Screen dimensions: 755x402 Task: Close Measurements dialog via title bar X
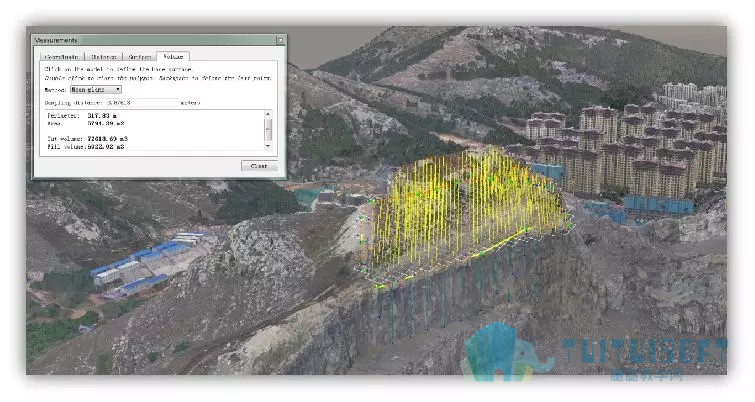[x=280, y=40]
